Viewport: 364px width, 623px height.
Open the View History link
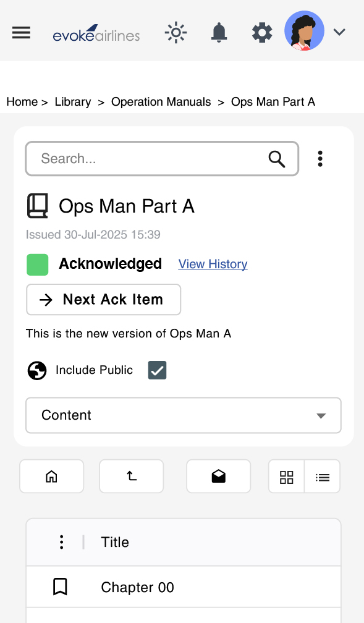click(213, 264)
